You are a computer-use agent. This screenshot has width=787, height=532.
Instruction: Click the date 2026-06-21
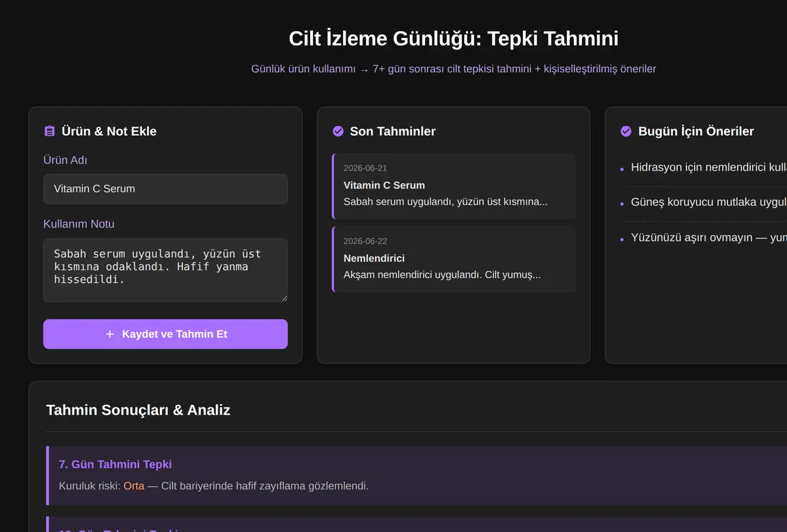coord(365,169)
